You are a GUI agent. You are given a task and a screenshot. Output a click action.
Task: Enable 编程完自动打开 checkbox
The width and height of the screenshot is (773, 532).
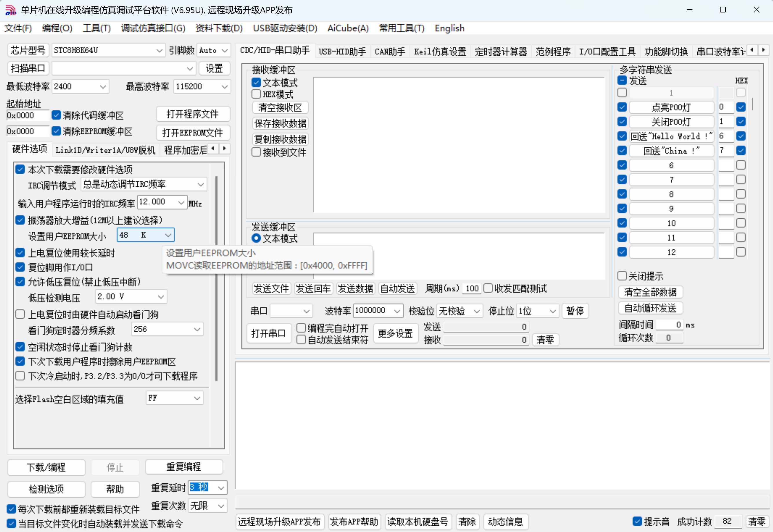(301, 328)
